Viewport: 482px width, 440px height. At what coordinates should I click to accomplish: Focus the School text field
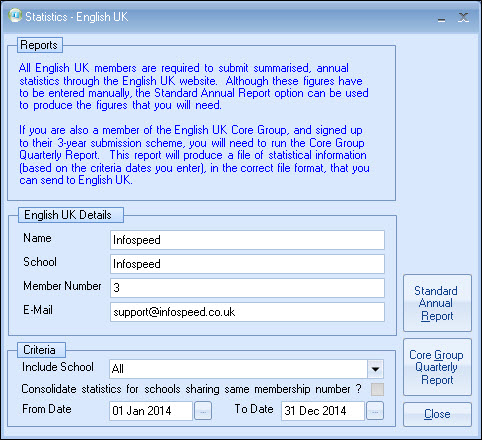[x=247, y=264]
